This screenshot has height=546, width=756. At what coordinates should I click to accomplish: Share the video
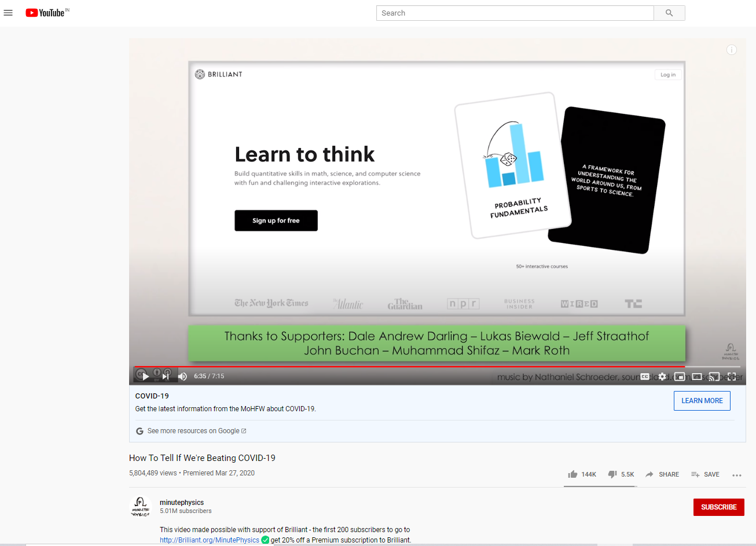click(x=662, y=474)
